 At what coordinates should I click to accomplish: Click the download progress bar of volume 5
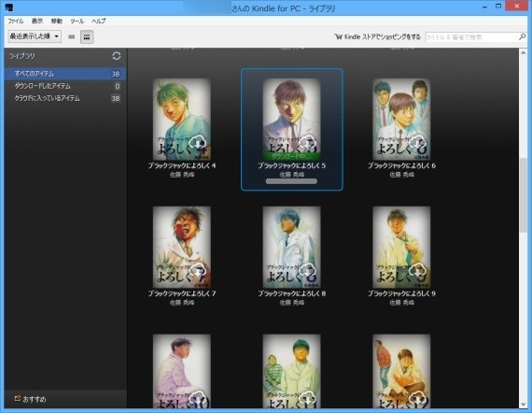pos(291,181)
